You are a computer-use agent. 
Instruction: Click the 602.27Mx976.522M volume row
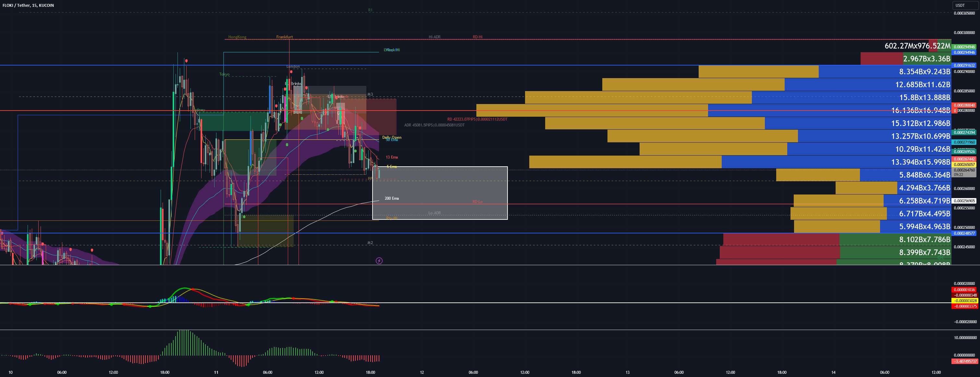point(917,46)
